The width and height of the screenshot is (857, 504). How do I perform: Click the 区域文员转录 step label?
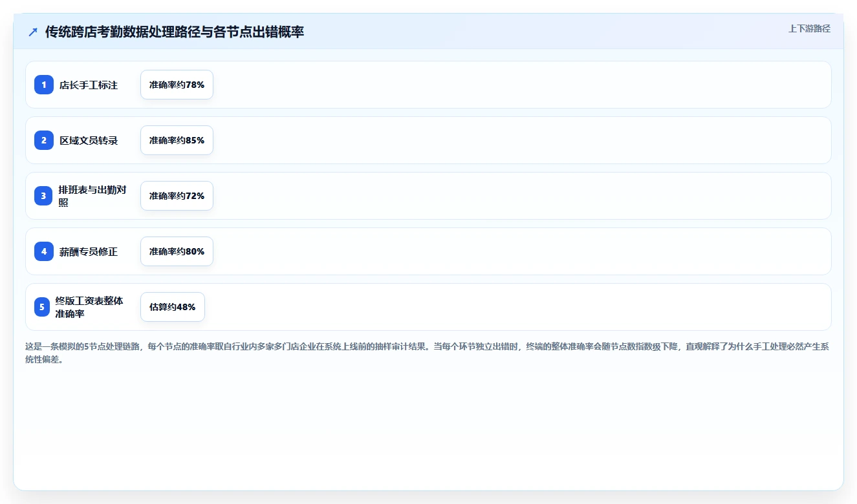click(x=89, y=140)
